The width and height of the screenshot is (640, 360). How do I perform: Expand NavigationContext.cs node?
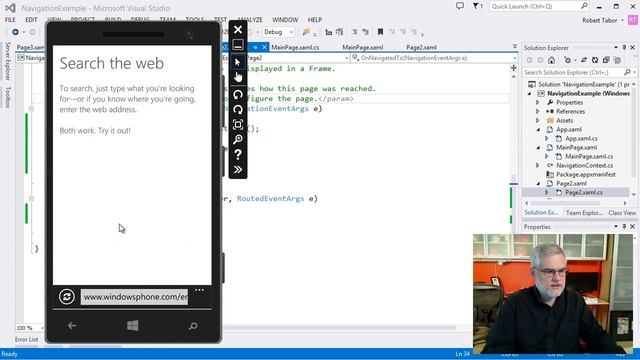[538, 165]
